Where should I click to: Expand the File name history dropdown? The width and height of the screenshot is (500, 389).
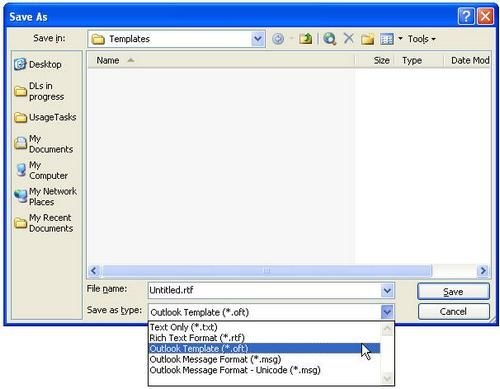387,290
